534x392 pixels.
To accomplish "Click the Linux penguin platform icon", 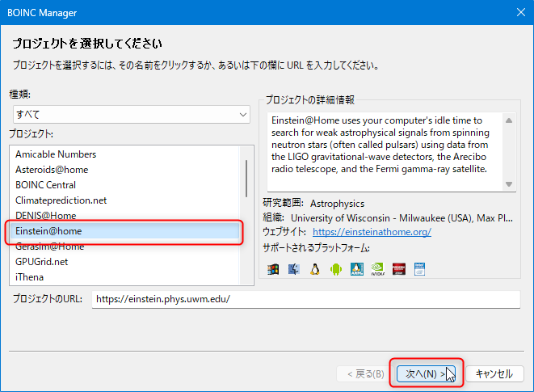I will coord(315,269).
